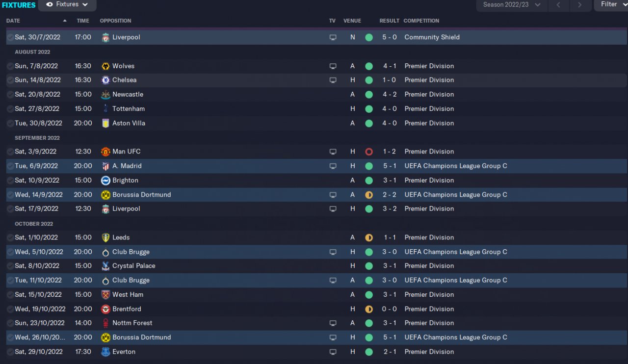The height and width of the screenshot is (364, 628).
Task: Toggle the check circle beside Sun, 7/8/2022
Action: [x=10, y=66]
